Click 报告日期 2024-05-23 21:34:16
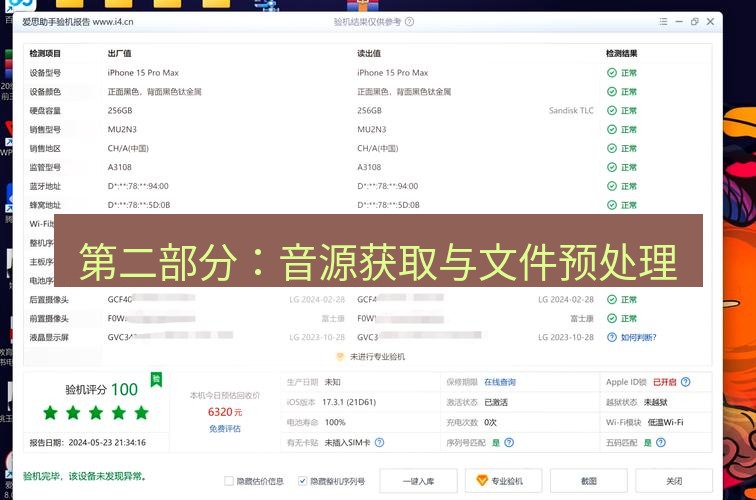This screenshot has height=500, width=756. coord(88,442)
